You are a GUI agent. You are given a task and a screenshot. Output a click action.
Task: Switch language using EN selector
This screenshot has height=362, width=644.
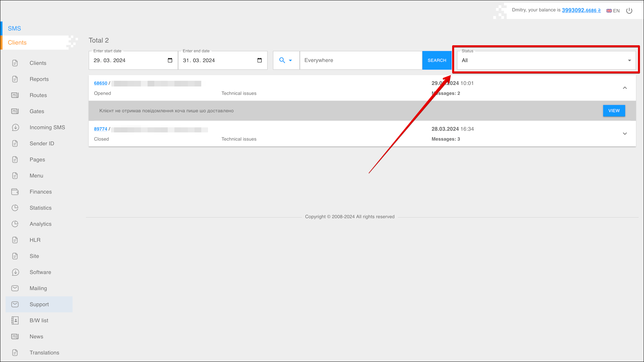pyautogui.click(x=613, y=11)
